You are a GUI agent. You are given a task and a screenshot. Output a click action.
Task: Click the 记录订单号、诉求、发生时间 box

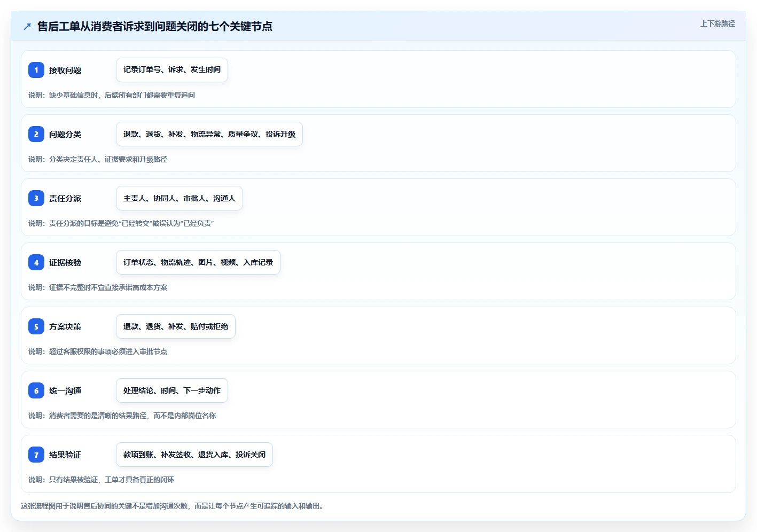pos(172,70)
